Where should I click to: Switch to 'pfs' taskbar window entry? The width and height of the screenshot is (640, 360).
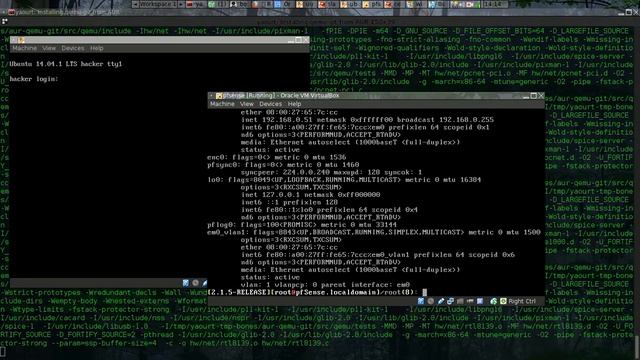372,4
